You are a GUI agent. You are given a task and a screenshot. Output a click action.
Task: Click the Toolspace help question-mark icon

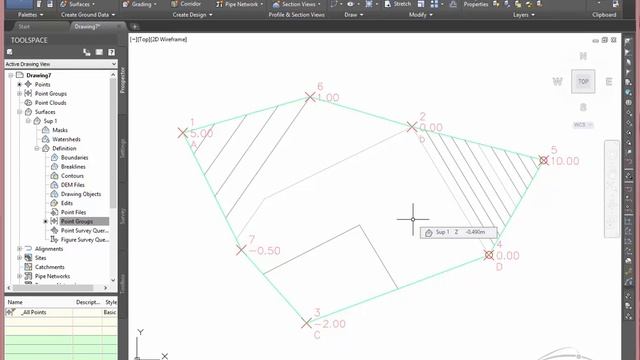(111, 52)
